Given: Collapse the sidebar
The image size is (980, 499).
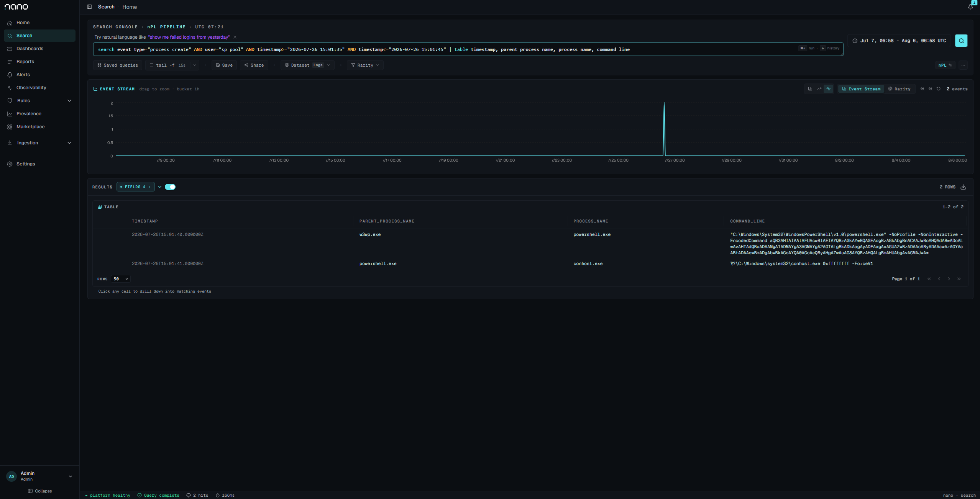Looking at the screenshot, I should pos(40,491).
